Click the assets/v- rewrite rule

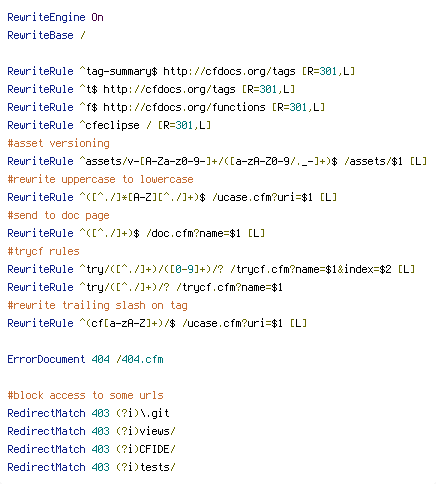pyautogui.click(x=217, y=161)
